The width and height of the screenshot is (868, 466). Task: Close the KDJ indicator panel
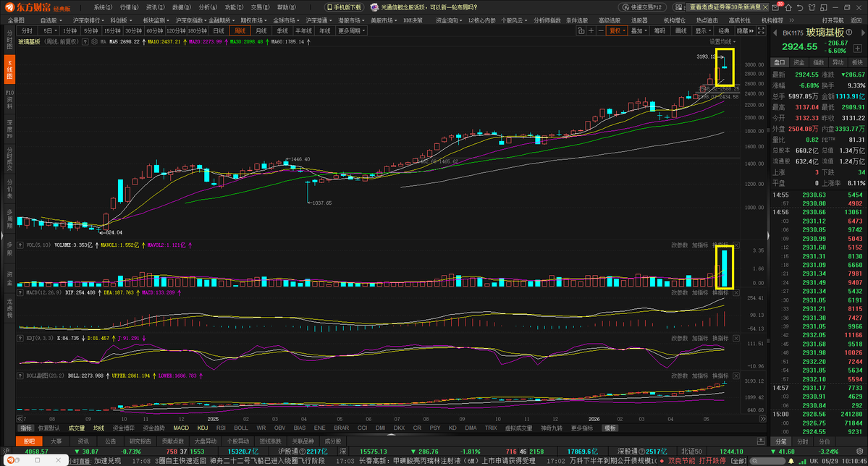pyautogui.click(x=736, y=338)
